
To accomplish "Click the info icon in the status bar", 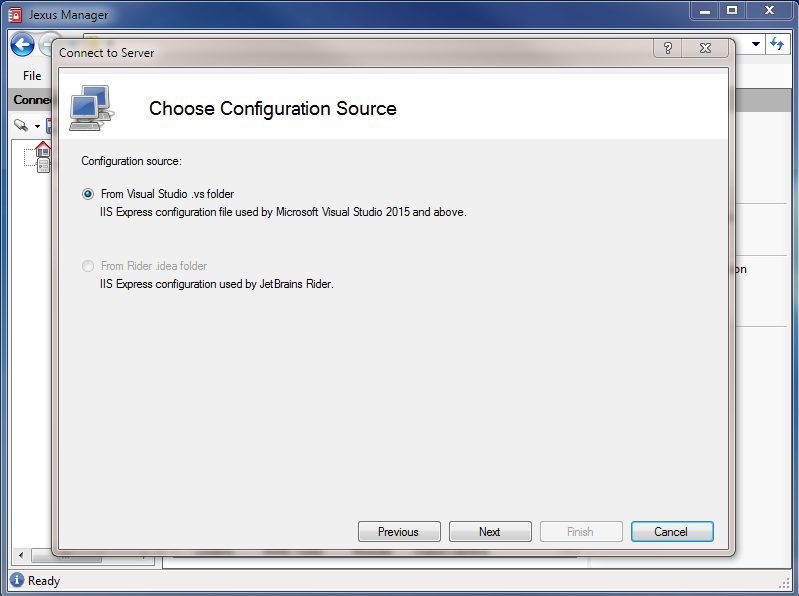I will (17, 580).
